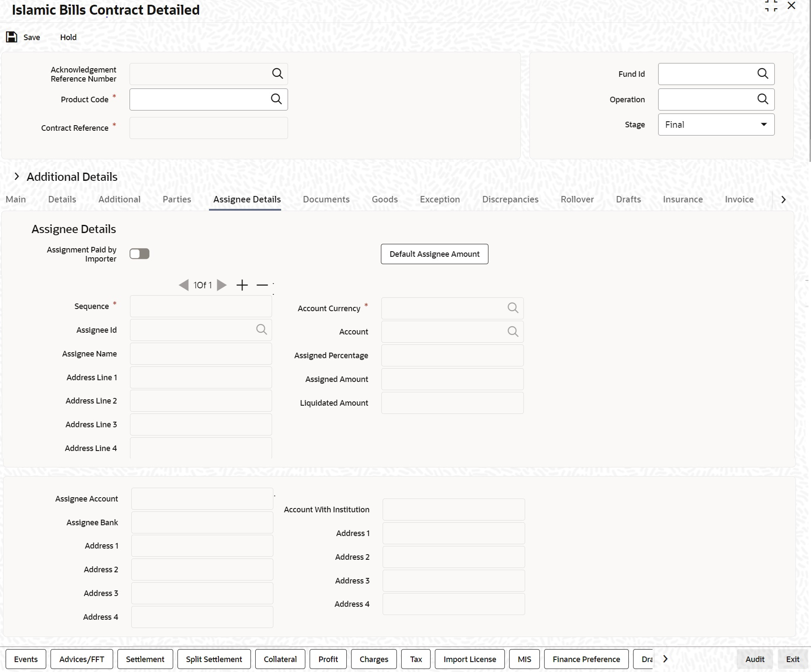811x672 pixels.
Task: Show more tabs after Invoice
Action: coord(783,199)
